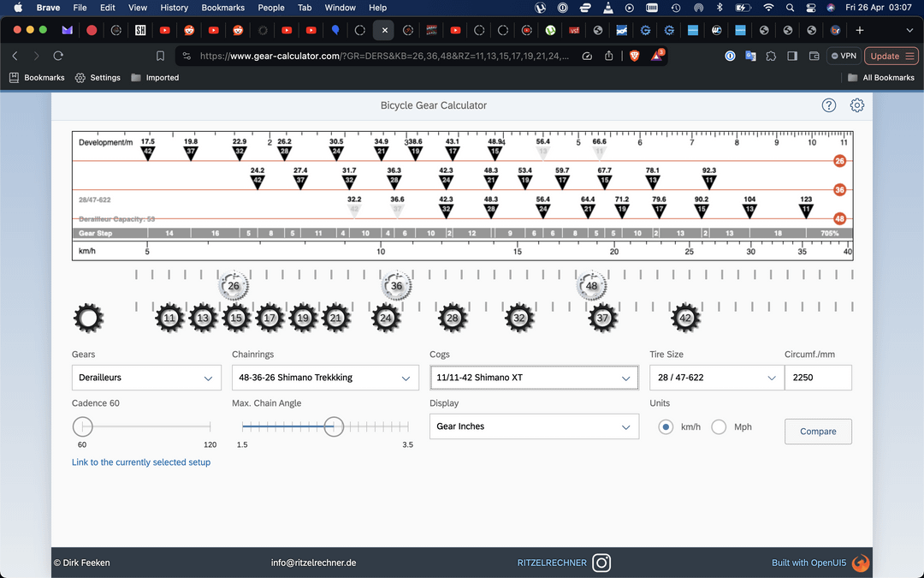Image resolution: width=924 pixels, height=578 pixels.
Task: Click the address bar URL
Action: click(384, 56)
